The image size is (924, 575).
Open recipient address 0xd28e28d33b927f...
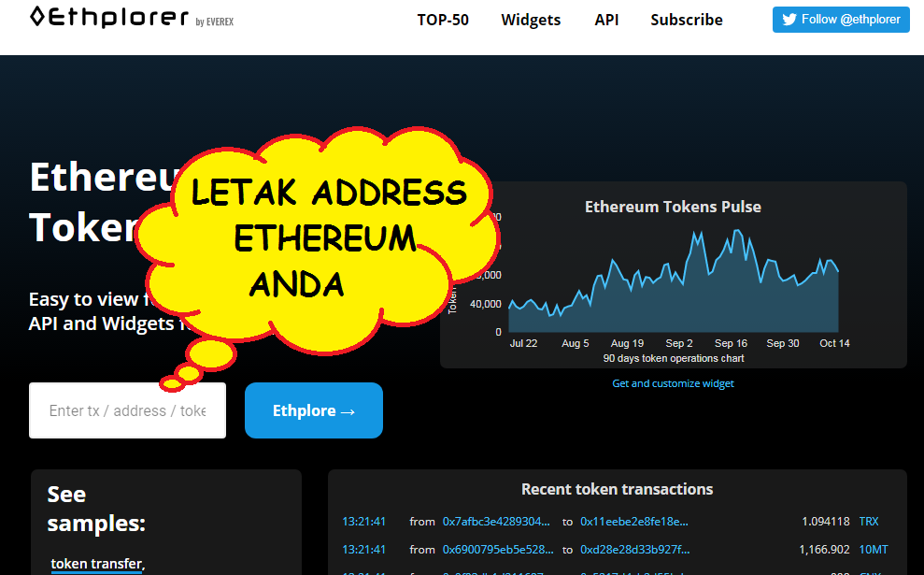634,550
